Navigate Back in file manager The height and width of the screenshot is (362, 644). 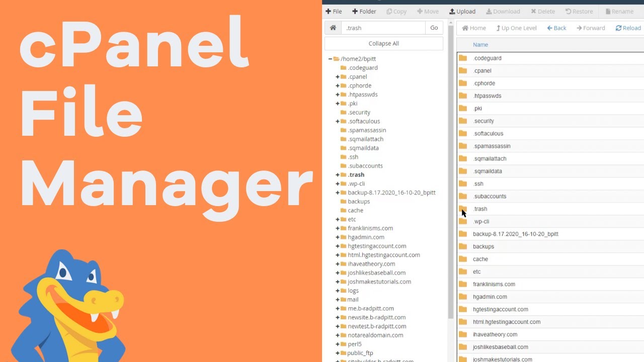(x=556, y=28)
